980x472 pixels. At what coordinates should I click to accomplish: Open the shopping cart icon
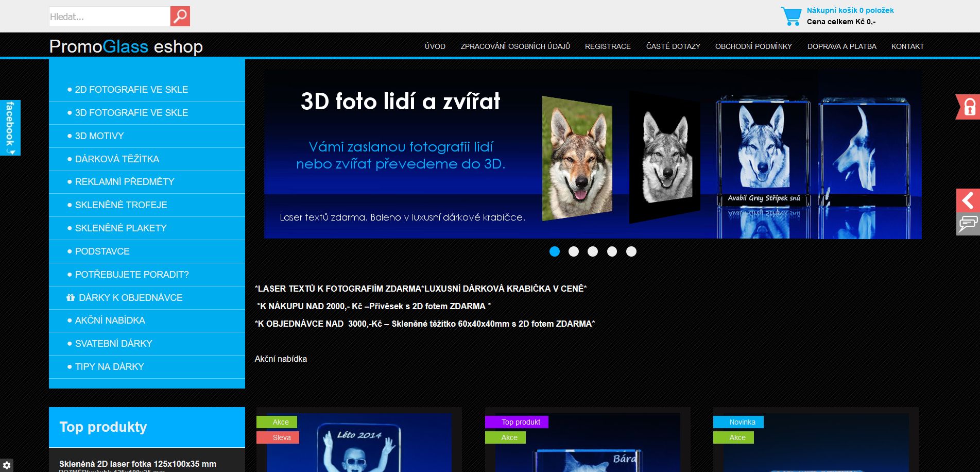pos(791,16)
